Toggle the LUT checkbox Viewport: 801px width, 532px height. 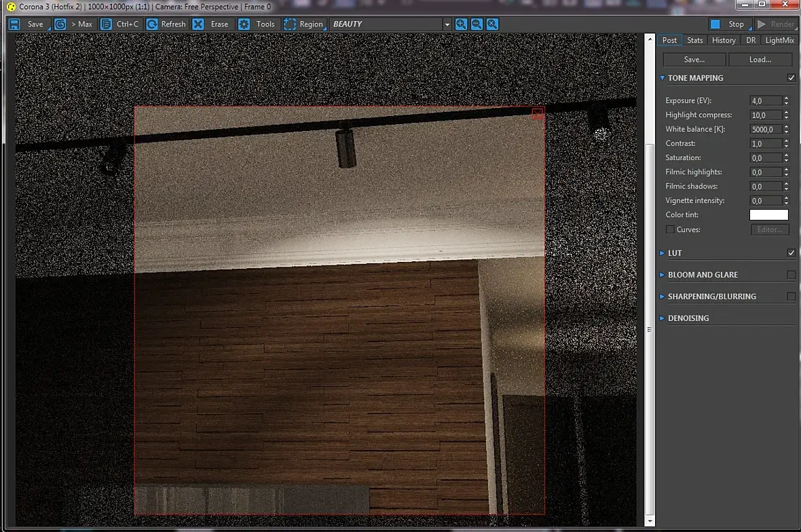click(791, 252)
